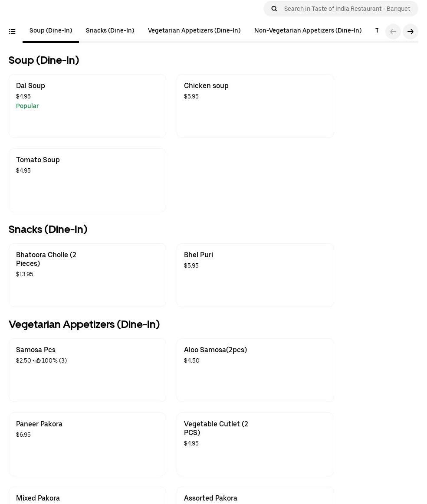This screenshot has height=504, width=427.
Task: Switch to Snacks (Dine-In) tab
Action: click(x=110, y=31)
